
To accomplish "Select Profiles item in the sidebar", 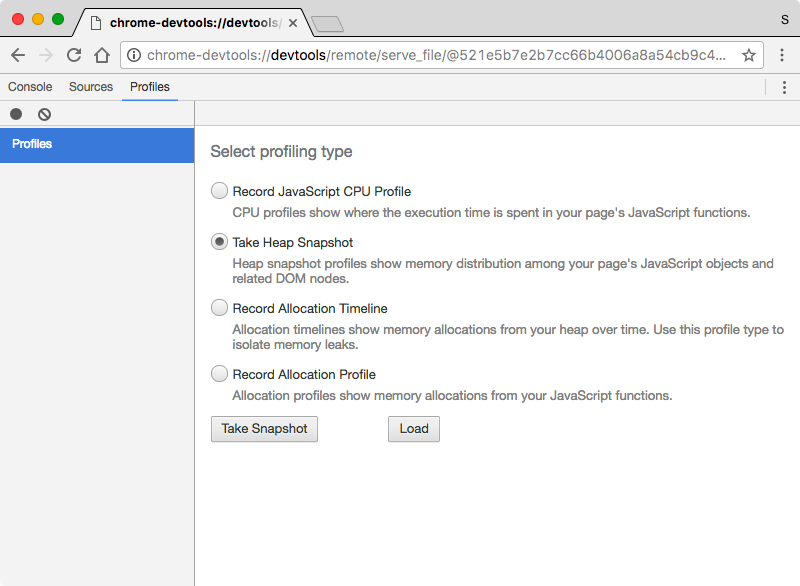I will click(97, 144).
